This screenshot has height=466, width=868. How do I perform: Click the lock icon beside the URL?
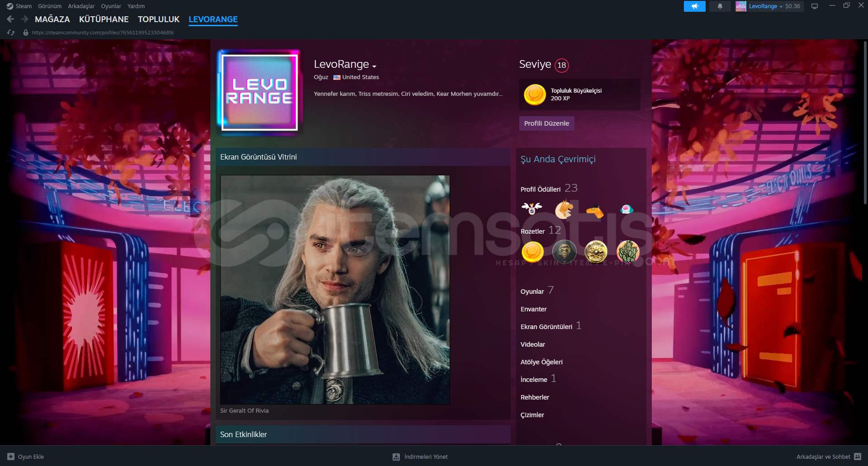tap(26, 33)
